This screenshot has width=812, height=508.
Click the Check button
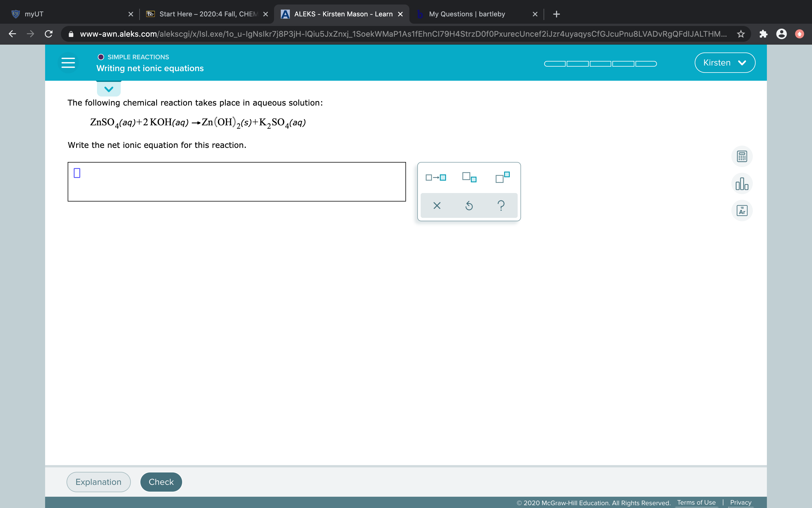(x=161, y=482)
